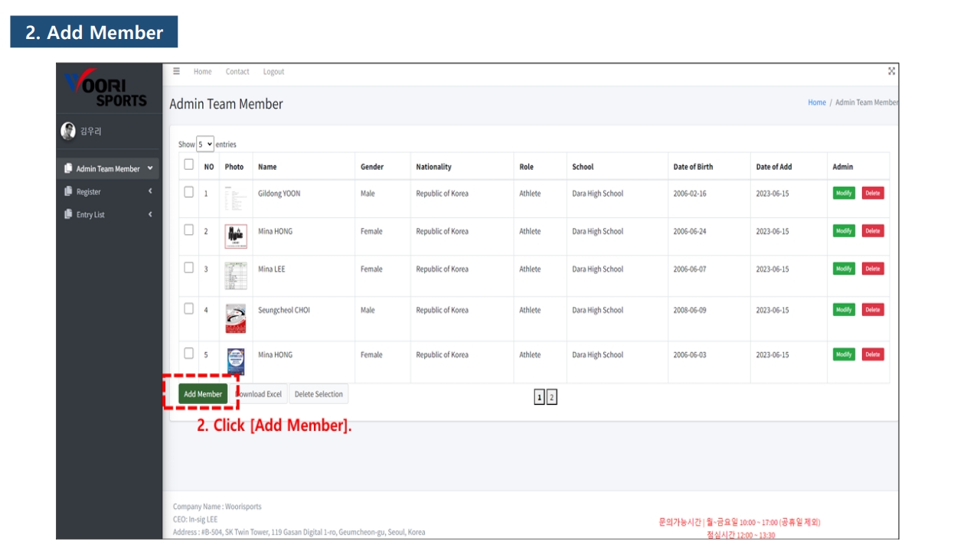980x551 pixels.
Task: Sort by the Name column header
Action: tap(267, 167)
